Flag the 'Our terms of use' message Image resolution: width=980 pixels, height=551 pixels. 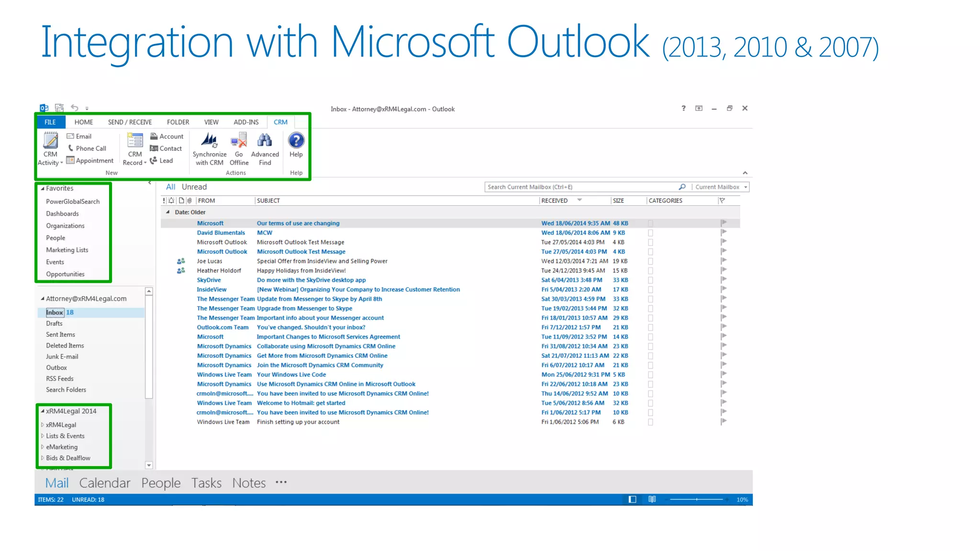click(x=724, y=223)
